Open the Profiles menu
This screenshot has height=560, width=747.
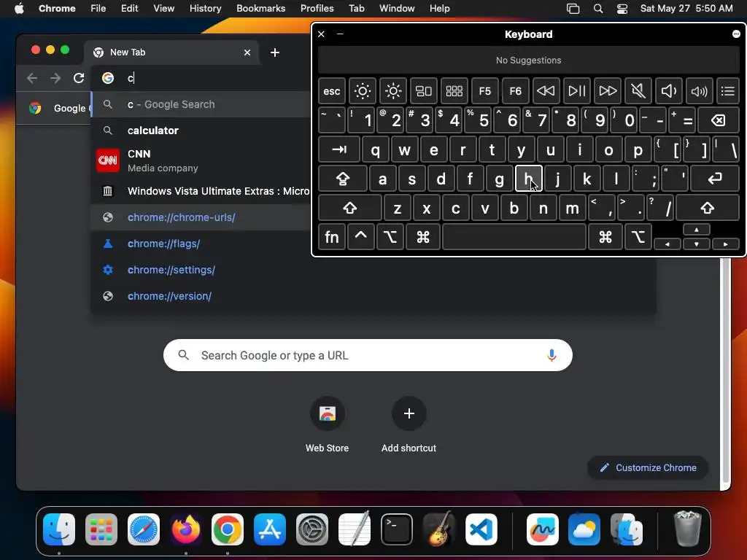(317, 8)
